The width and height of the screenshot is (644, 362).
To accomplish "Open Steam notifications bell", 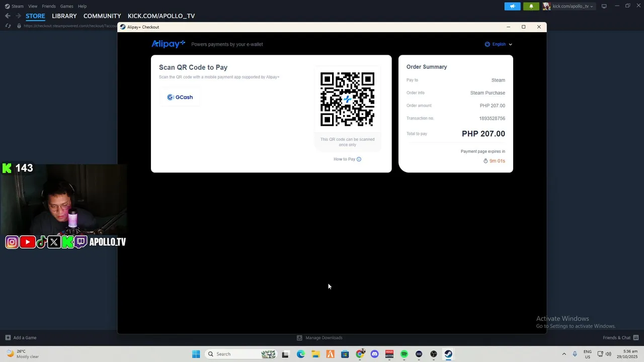I will pos(531,6).
